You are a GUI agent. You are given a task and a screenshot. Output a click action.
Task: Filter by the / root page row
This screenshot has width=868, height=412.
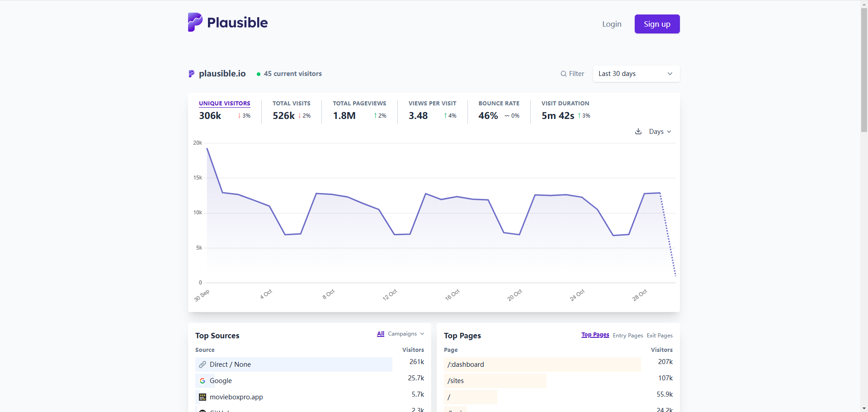point(542,397)
